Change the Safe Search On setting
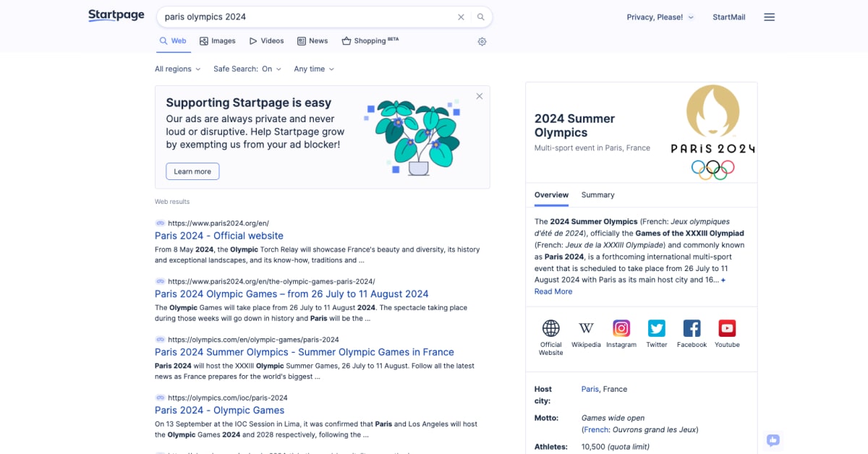868x454 pixels. tap(247, 69)
